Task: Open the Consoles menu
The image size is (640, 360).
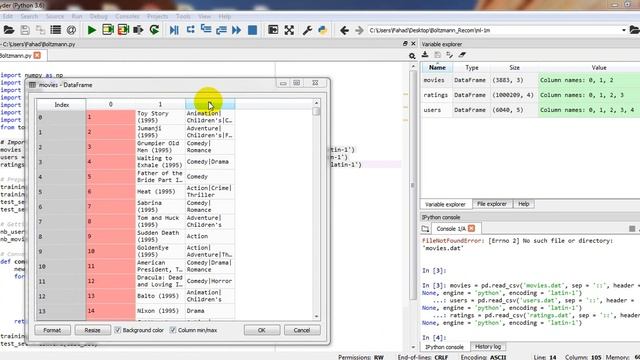Action: pyautogui.click(x=127, y=16)
